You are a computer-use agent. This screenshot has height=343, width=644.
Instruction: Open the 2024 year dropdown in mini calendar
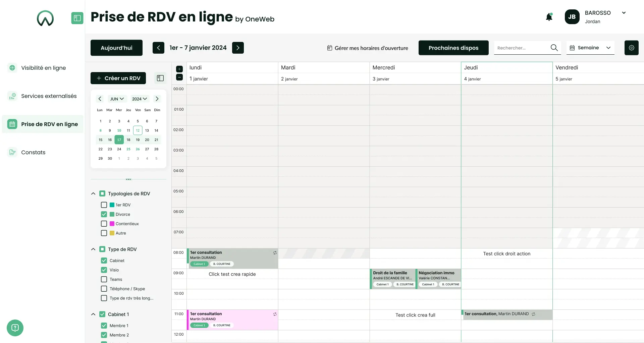pyautogui.click(x=139, y=99)
